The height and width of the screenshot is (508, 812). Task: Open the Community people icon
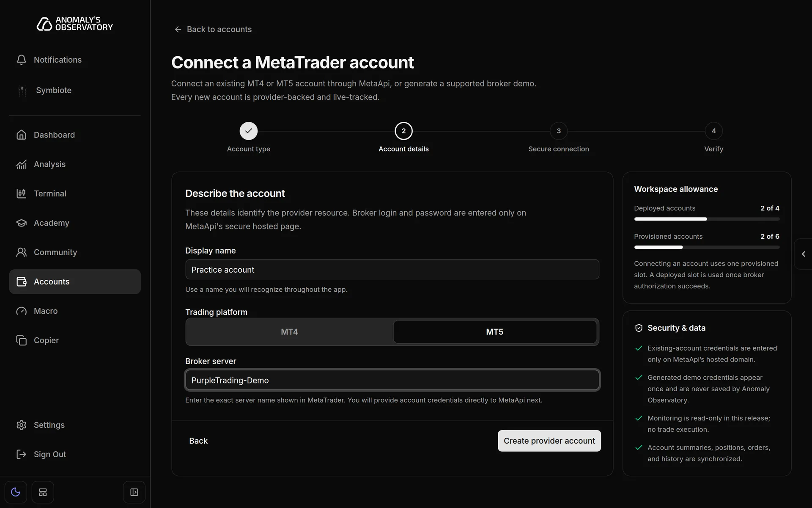[x=22, y=252]
